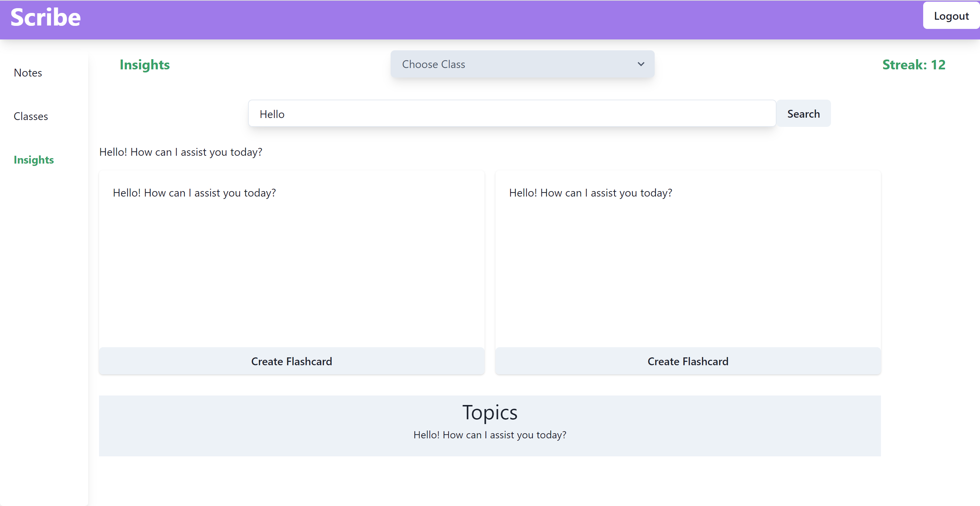
Task: Click the response text below the search bar
Action: click(181, 152)
